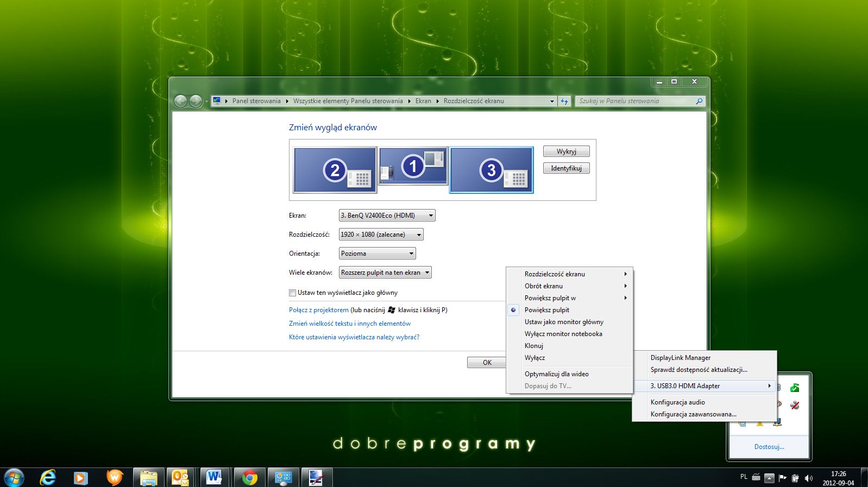
Task: Open Microsoft Outlook from the taskbar
Action: (180, 478)
